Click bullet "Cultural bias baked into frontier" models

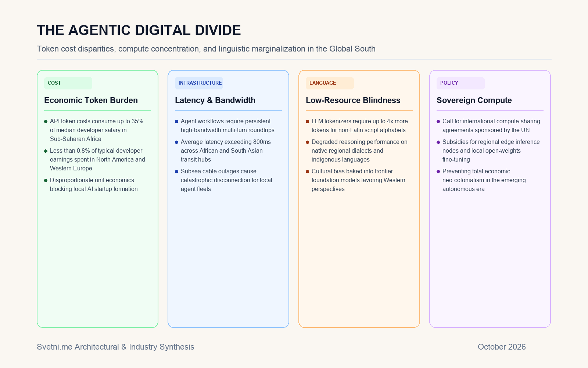[x=356, y=180]
